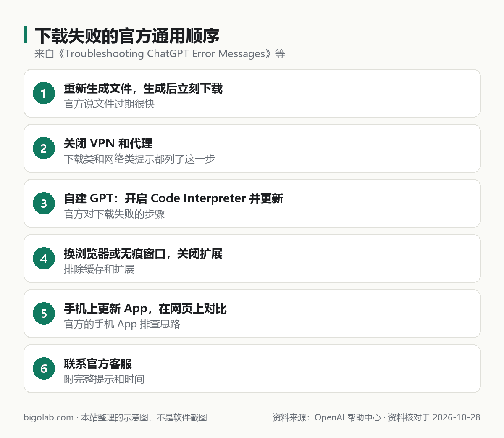The width and height of the screenshot is (504, 438).
Task: Select the note 官方对下载失败的步骤
Action: pyautogui.click(x=114, y=214)
